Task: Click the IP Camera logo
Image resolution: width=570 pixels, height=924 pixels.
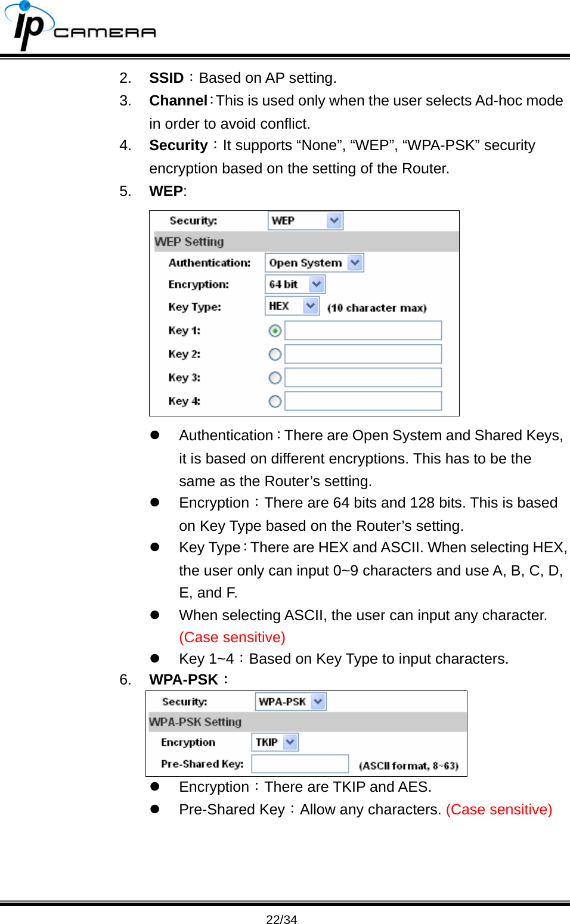Action: [x=80, y=27]
